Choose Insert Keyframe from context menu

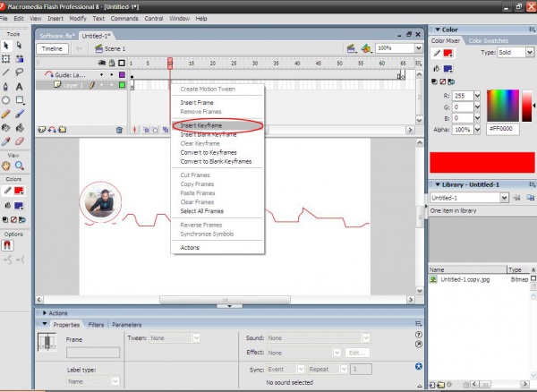pyautogui.click(x=217, y=125)
